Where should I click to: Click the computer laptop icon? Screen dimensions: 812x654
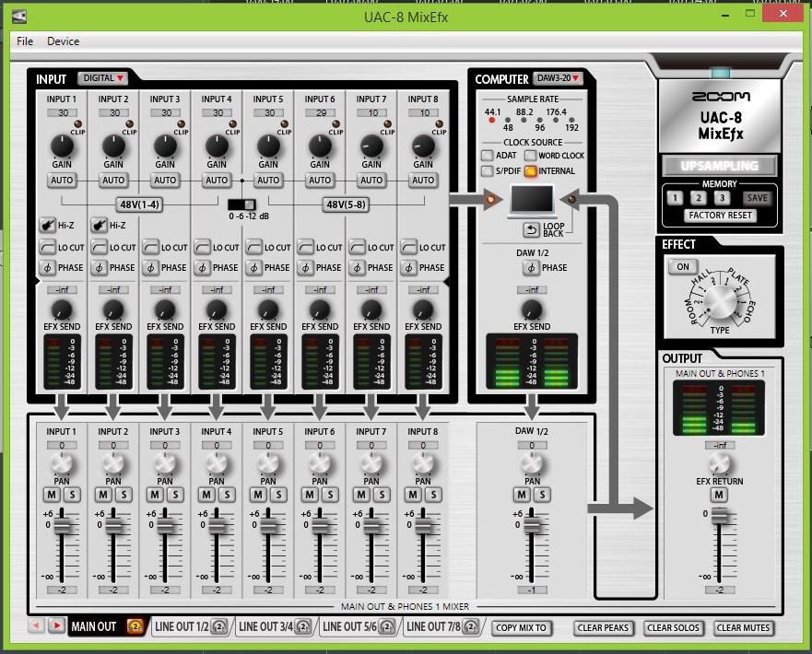point(532,200)
